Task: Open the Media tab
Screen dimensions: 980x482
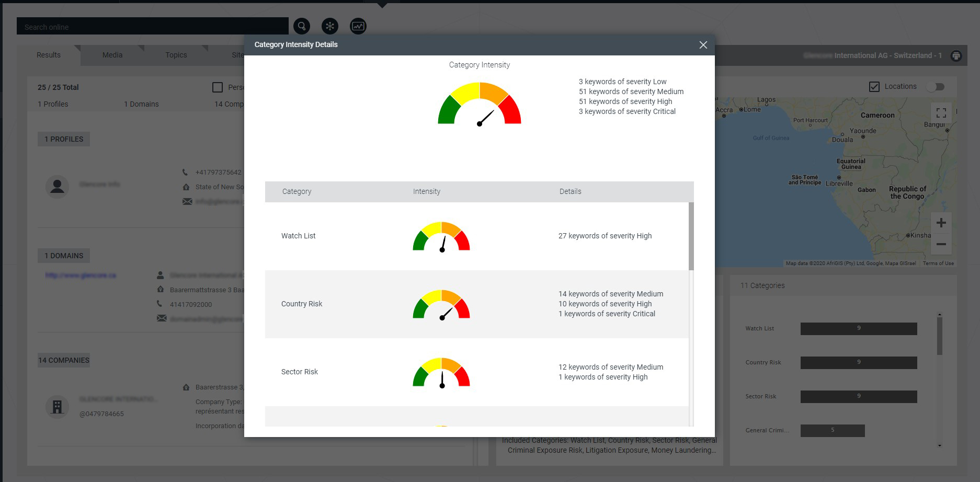Action: pos(112,55)
